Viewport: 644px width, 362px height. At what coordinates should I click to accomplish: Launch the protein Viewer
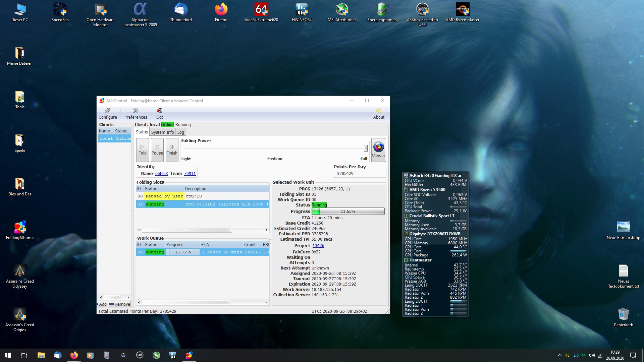(378, 149)
